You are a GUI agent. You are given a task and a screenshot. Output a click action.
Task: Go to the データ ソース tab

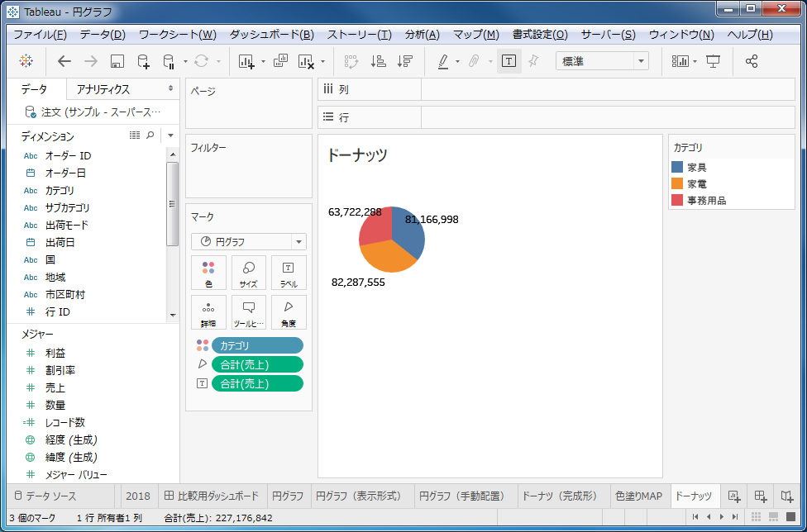[x=45, y=496]
